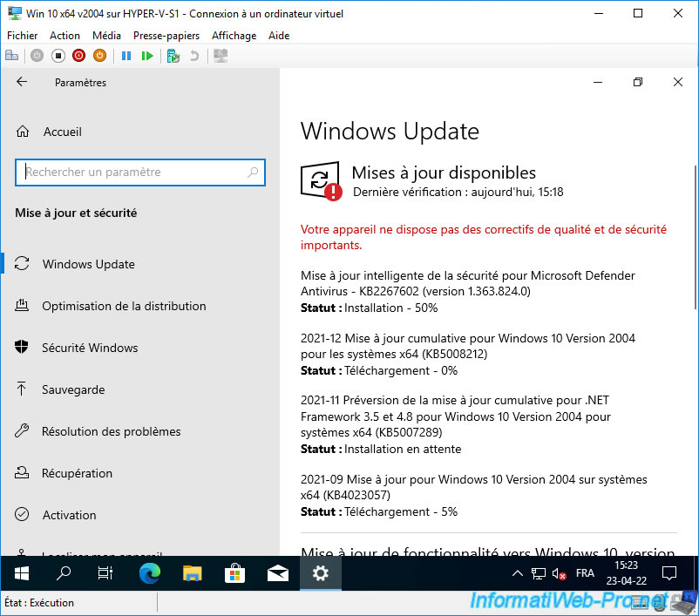Click the KB5008212 cumulative update text
Screen dimensions: 699x616
tap(468, 346)
